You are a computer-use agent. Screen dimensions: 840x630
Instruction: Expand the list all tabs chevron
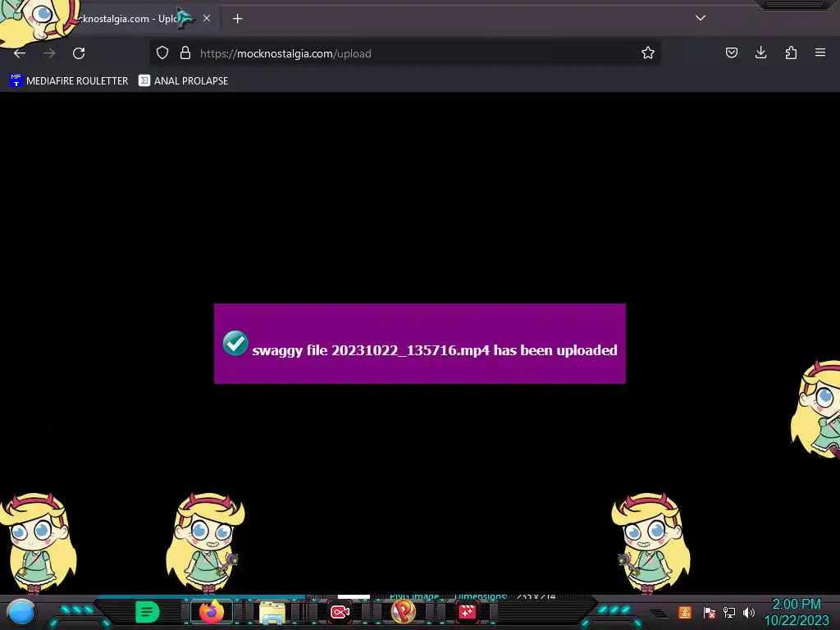701,18
